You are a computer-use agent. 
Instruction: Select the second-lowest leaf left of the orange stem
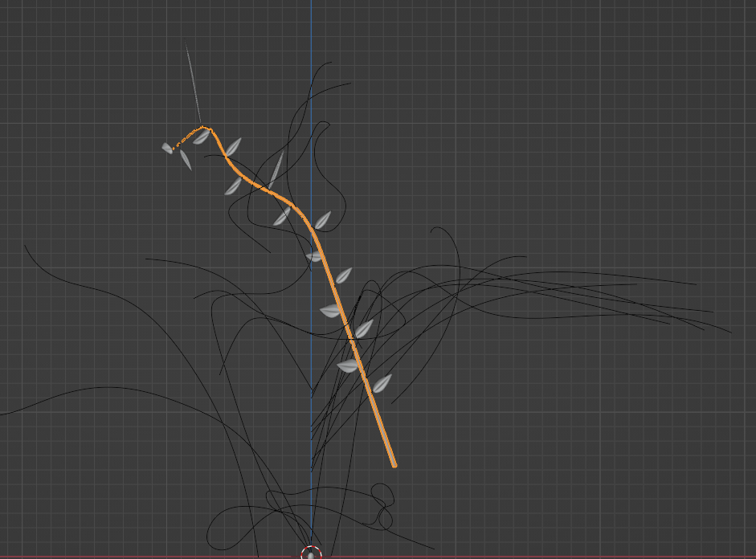pos(330,311)
